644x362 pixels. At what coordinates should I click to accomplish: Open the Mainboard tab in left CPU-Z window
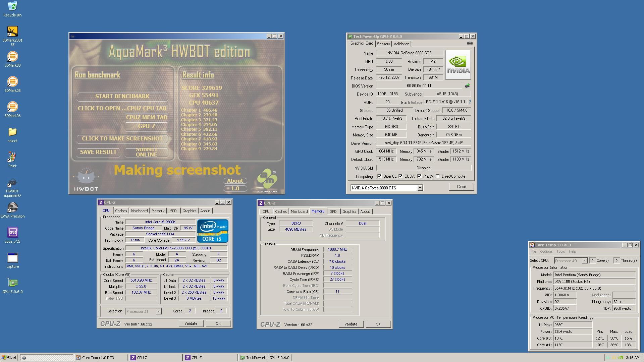139,211
